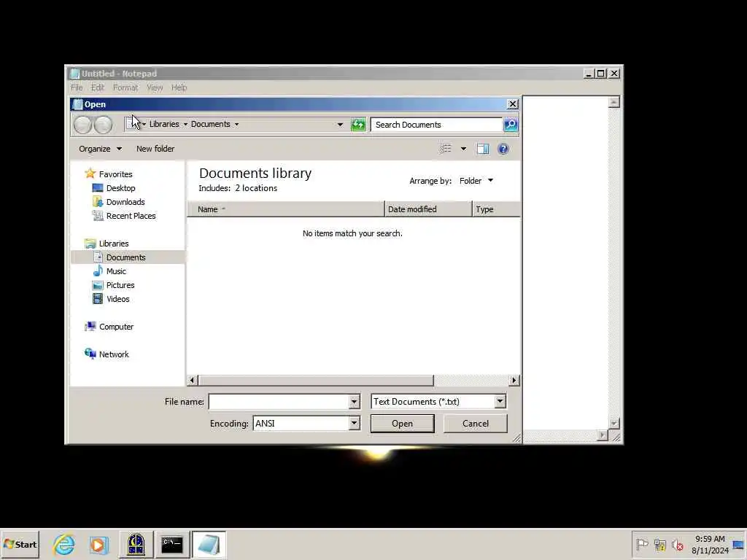Select Network in navigation pane

pyautogui.click(x=107, y=354)
